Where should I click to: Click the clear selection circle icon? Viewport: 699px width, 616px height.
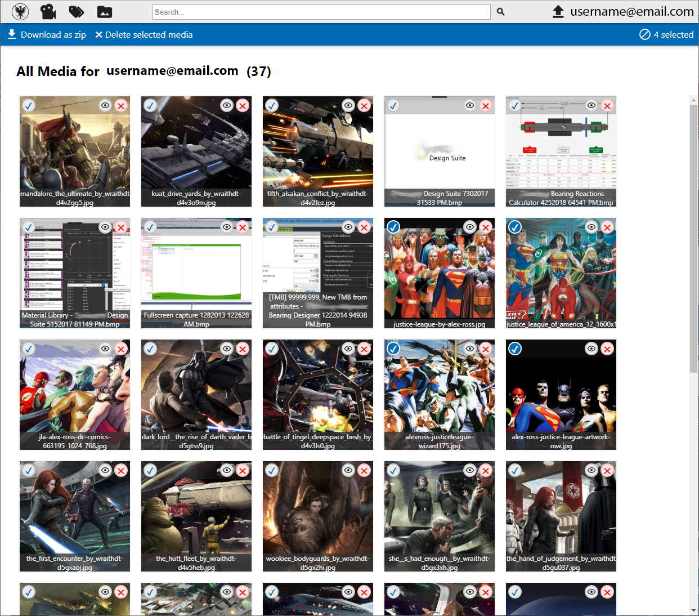point(645,35)
